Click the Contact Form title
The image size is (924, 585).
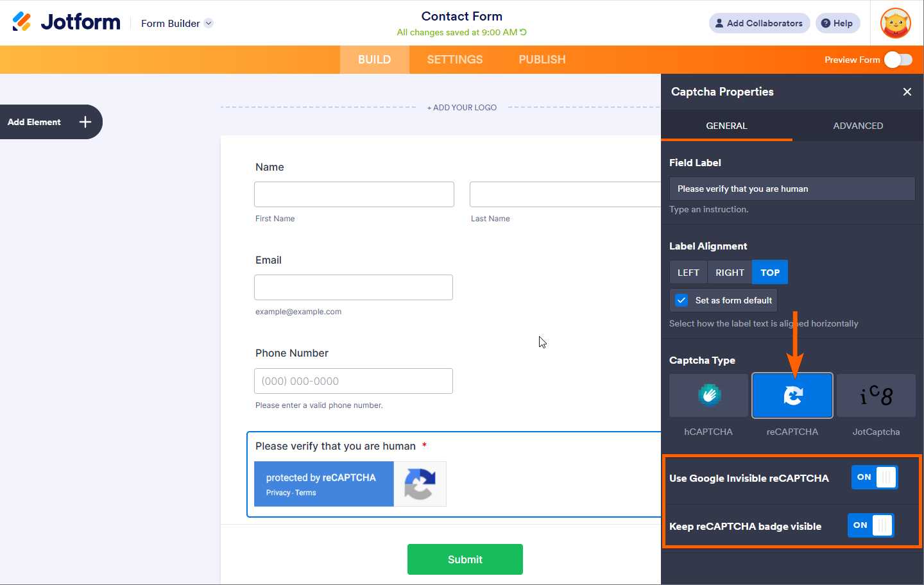click(462, 16)
